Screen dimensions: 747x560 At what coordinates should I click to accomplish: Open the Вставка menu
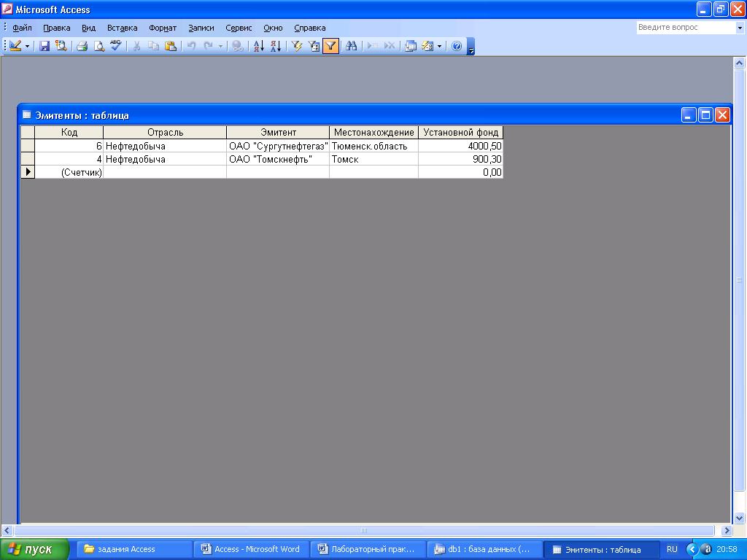pos(122,28)
